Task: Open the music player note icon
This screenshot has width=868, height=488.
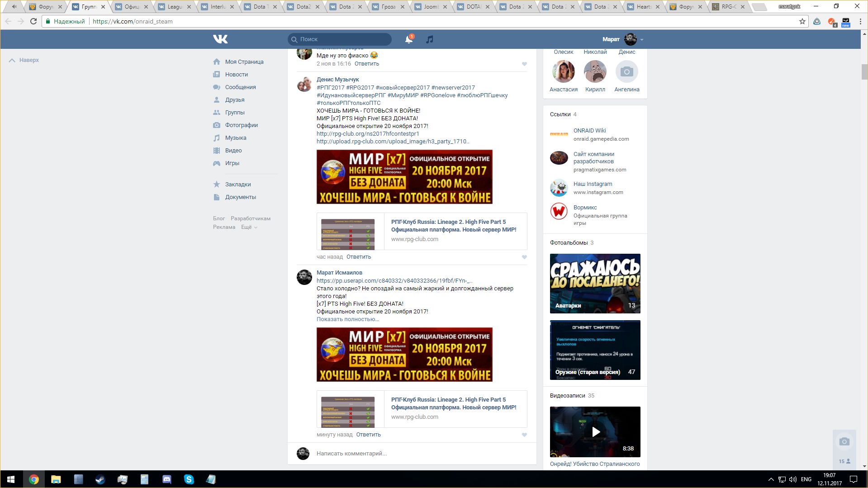Action: pyautogui.click(x=430, y=39)
